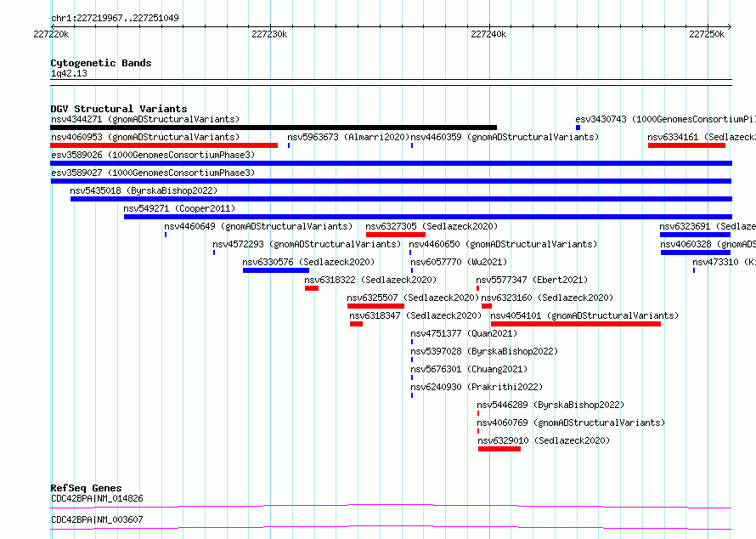756x539 pixels.
Task: Click nsv5446289 (ByrskaBishop2022) label
Action: (x=550, y=405)
